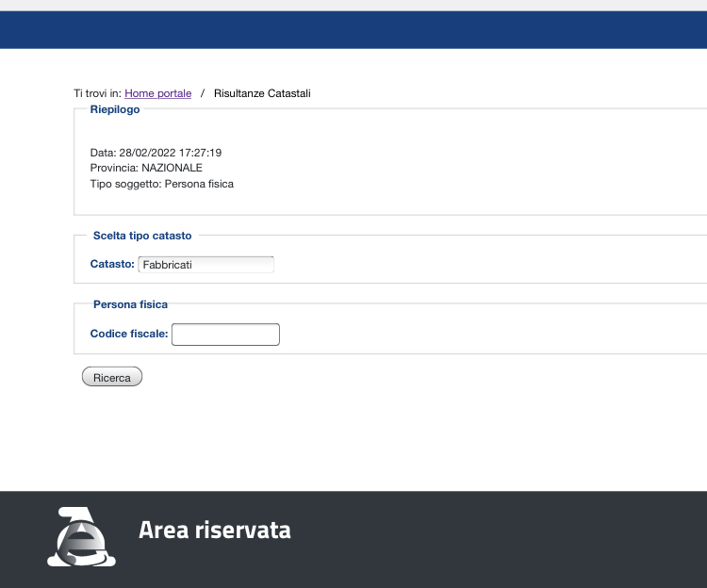Click the slash separator in the breadcrumb

(203, 93)
